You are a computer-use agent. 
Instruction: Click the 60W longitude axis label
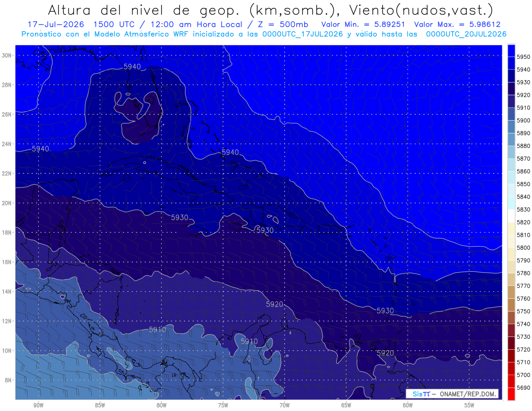pos(408,405)
